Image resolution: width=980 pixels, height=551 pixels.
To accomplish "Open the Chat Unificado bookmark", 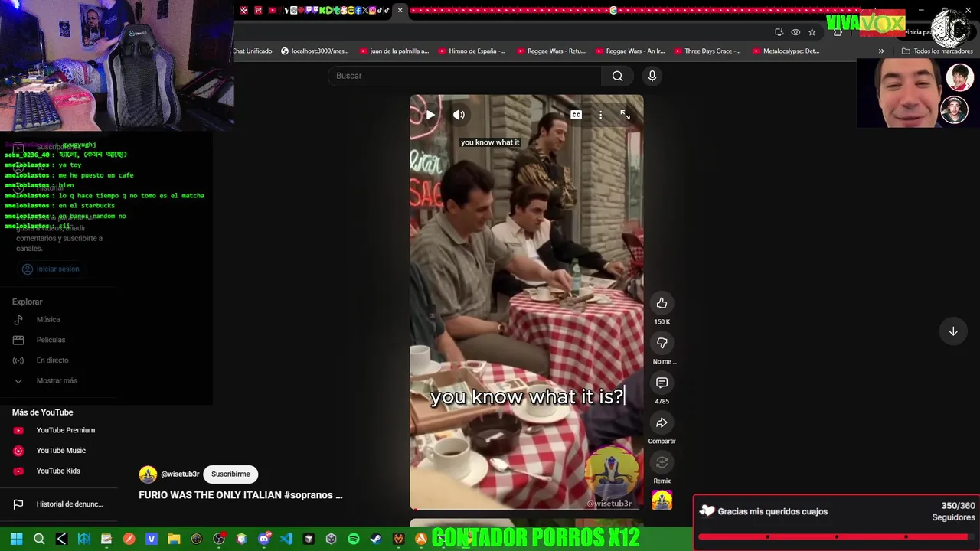I will [253, 51].
